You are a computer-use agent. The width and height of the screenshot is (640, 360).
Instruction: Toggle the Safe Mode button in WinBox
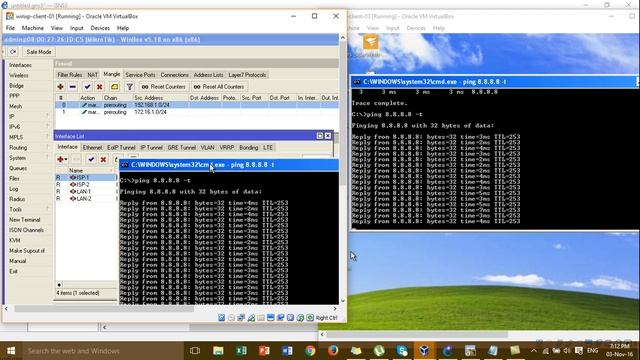[39, 52]
